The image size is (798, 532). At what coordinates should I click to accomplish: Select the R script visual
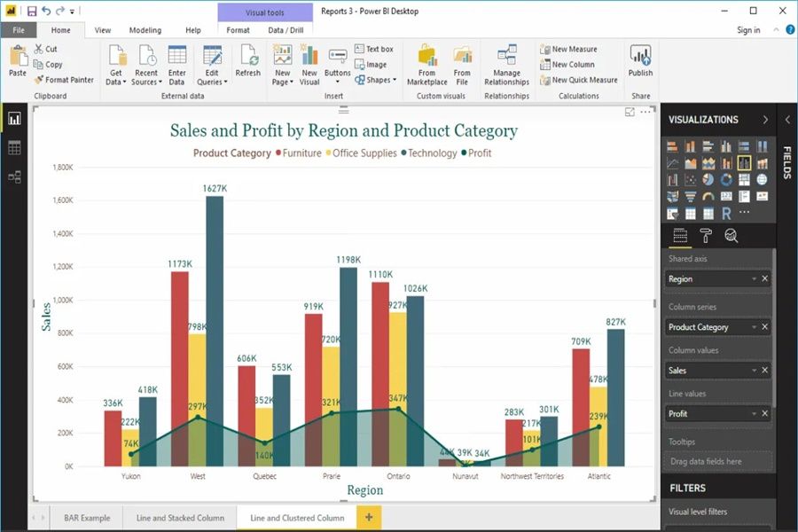click(726, 214)
